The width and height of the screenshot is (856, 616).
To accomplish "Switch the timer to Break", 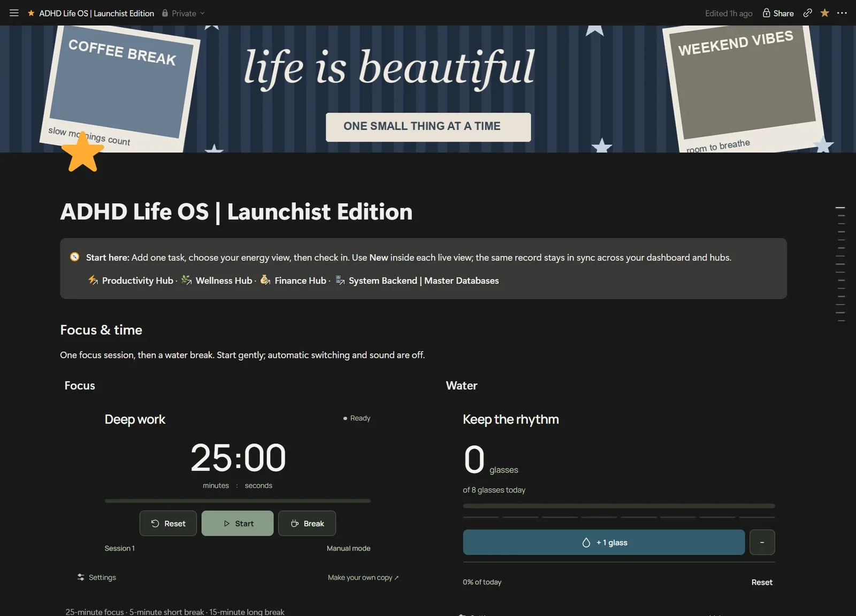I will [307, 523].
